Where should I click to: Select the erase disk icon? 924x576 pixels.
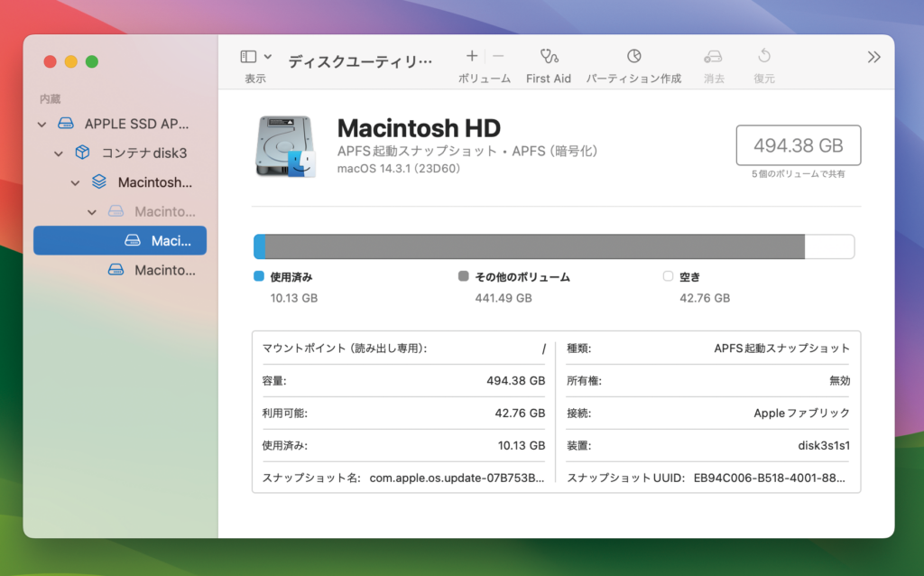[713, 57]
